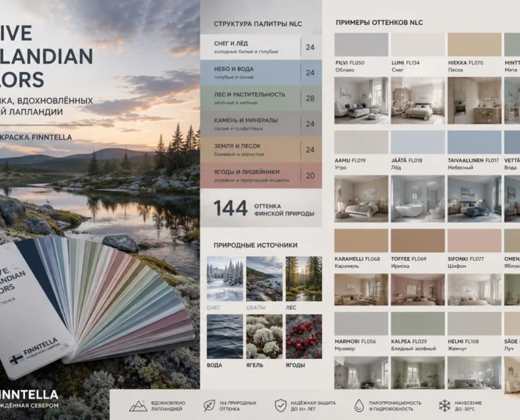Click the count 28 in the forest row
This screenshot has height=420, width=520.
[310, 98]
